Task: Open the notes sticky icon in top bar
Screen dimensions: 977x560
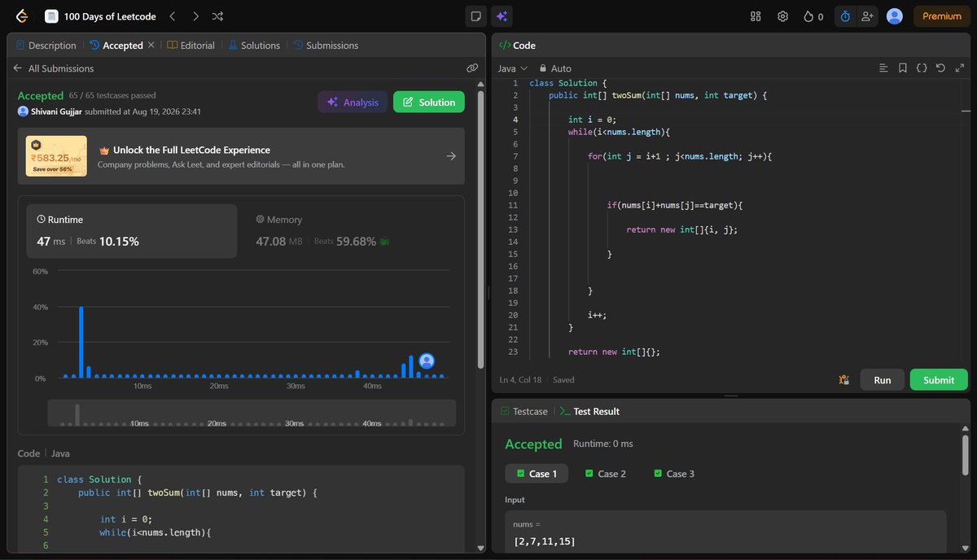Action: pyautogui.click(x=476, y=16)
